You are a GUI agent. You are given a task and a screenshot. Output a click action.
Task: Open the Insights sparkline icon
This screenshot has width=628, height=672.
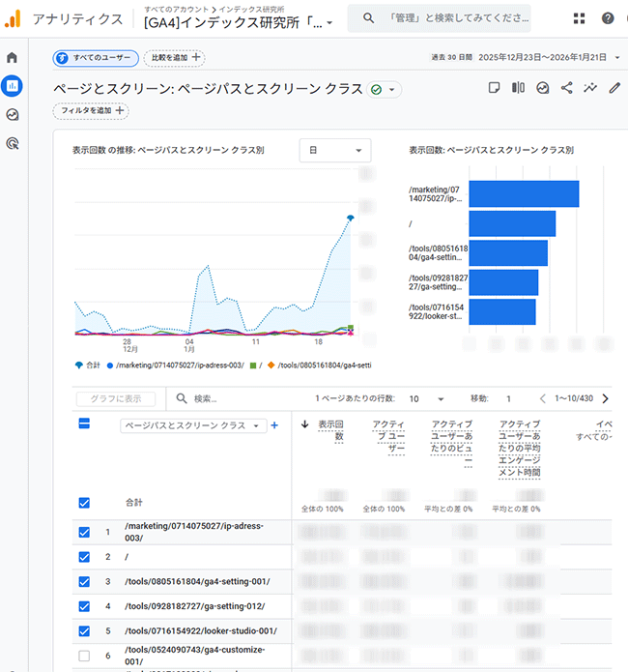pos(590,88)
